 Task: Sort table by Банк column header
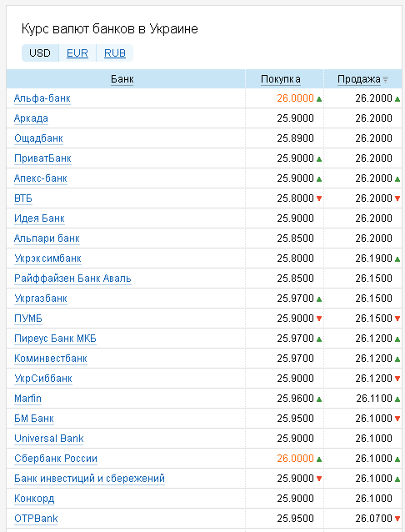[x=122, y=79]
